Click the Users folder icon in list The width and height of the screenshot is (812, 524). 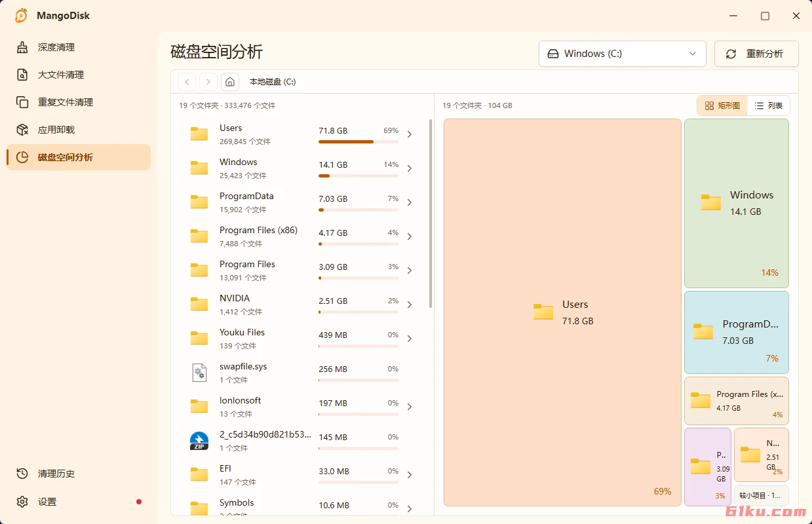(199, 134)
